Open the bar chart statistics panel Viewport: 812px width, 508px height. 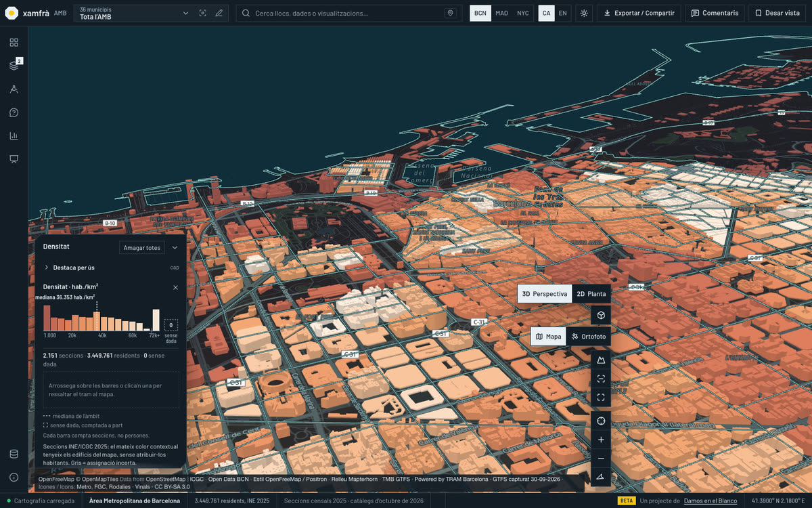(14, 135)
